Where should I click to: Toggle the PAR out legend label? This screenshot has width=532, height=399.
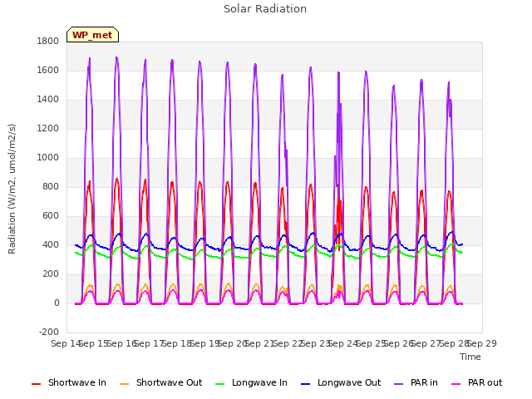point(485,382)
